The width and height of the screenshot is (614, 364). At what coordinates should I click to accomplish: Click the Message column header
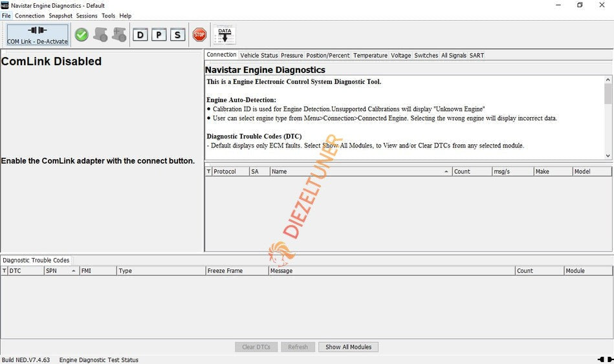tap(391, 271)
